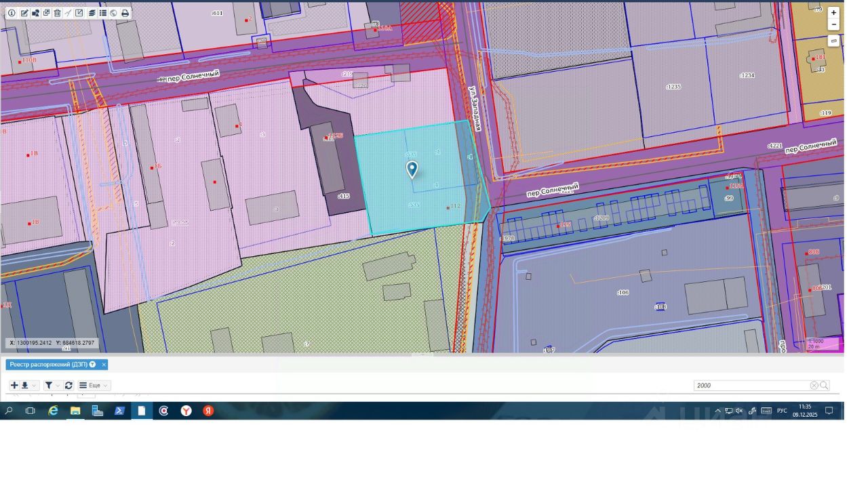868x488 pixels.
Task: Click parcel label :1235 on map
Action: (x=673, y=87)
